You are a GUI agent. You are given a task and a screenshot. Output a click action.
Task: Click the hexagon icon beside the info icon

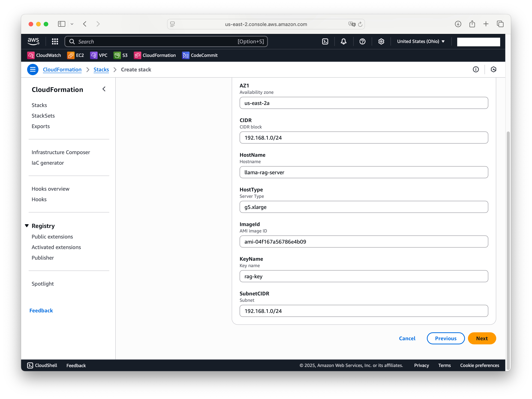pos(494,70)
